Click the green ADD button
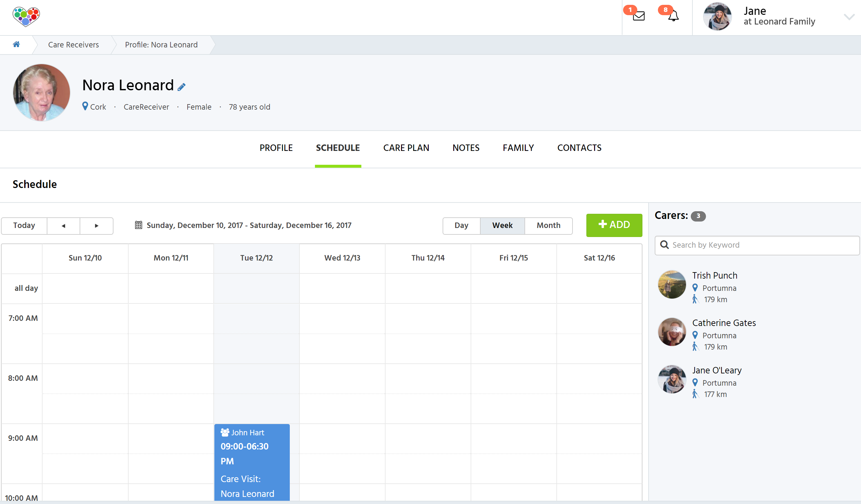Image resolution: width=861 pixels, height=504 pixels. click(614, 225)
